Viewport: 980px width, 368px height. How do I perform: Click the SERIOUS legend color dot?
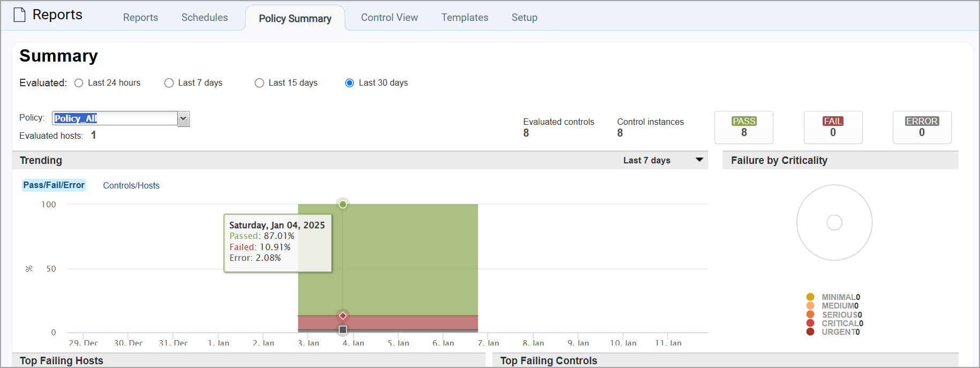[810, 314]
